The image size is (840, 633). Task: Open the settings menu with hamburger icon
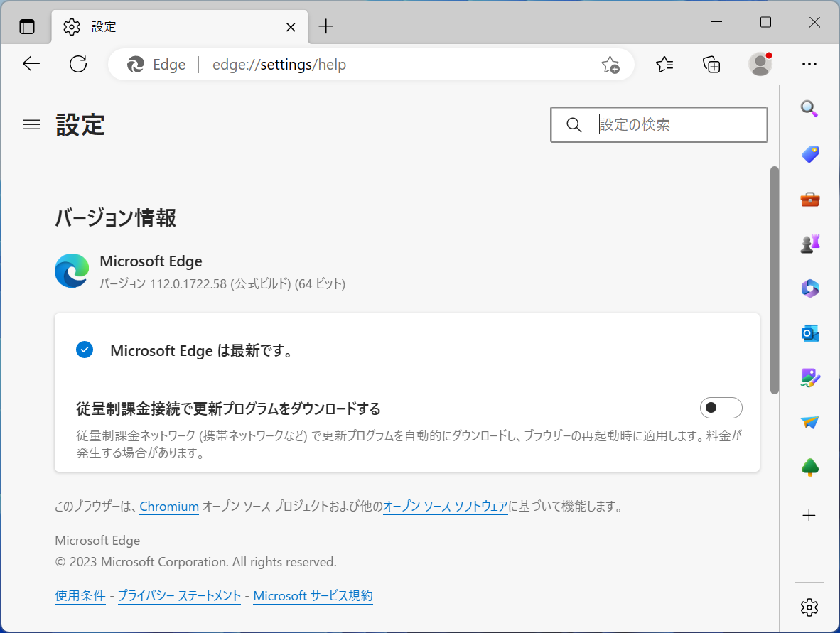pos(31,124)
